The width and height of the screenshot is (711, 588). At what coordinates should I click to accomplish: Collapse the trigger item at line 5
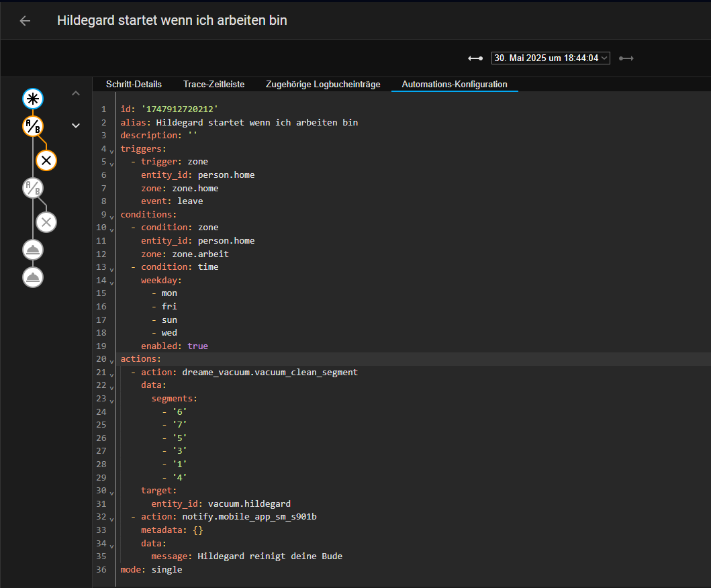tap(111, 164)
